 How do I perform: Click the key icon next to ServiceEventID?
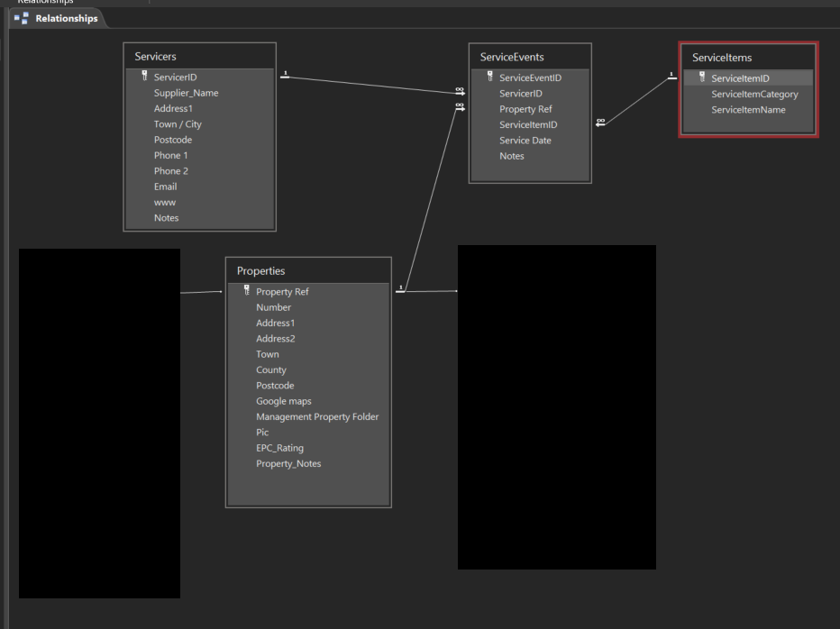click(490, 77)
